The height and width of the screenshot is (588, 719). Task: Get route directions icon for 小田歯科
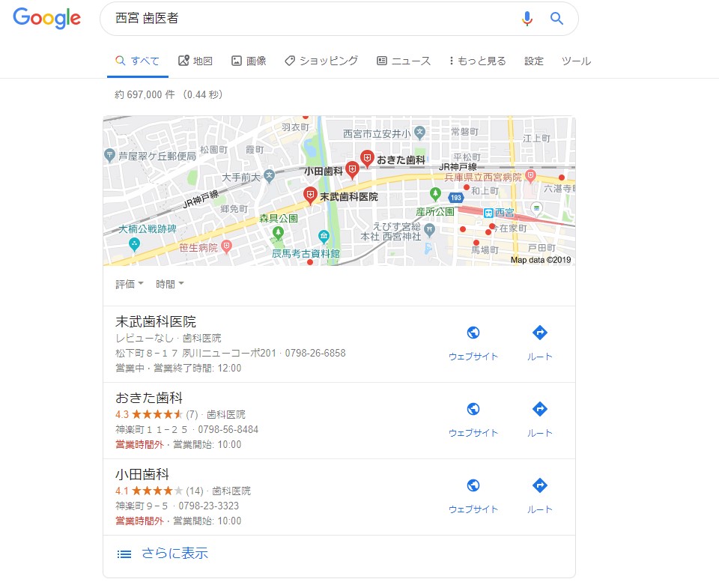coord(540,485)
